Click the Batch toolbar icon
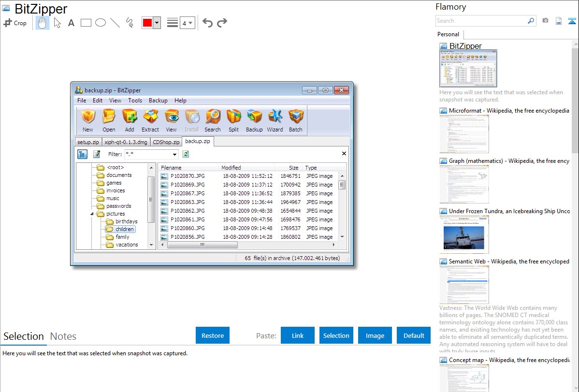This screenshot has height=392, width=579. click(x=296, y=120)
